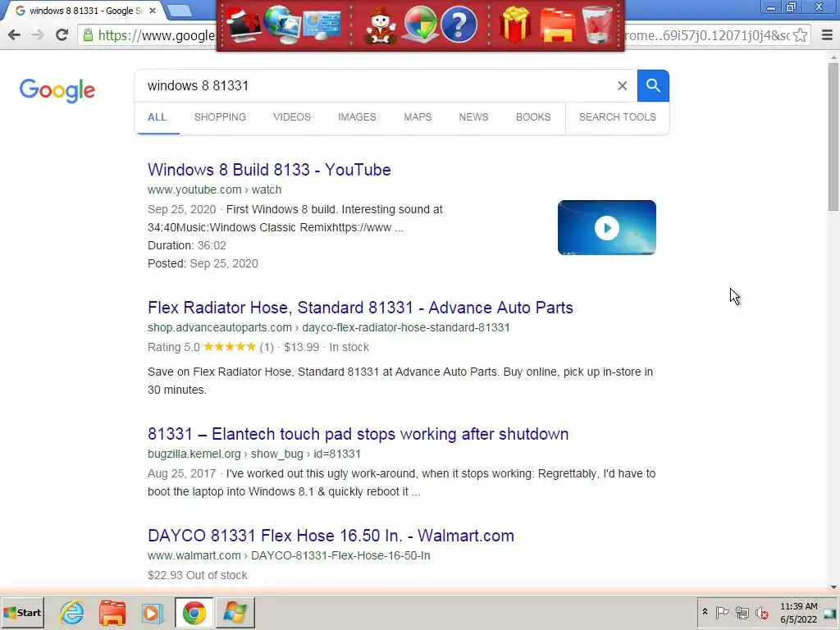Click the blue magnifier search button
The image size is (840, 630).
pyautogui.click(x=653, y=85)
